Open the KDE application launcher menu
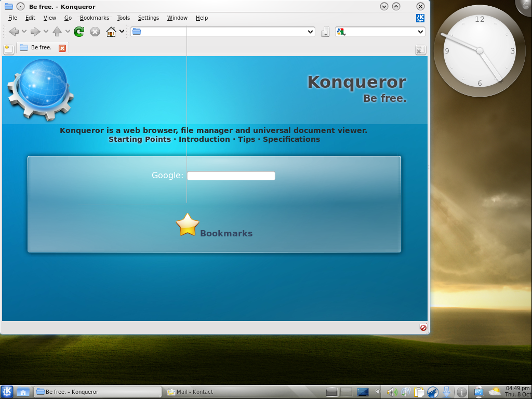Image resolution: width=532 pixels, height=399 pixels. click(7, 392)
